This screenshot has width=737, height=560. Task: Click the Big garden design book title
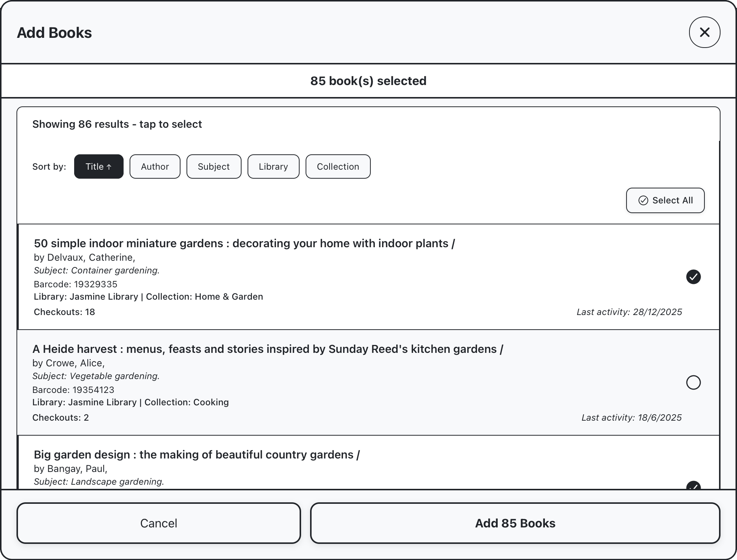click(197, 455)
